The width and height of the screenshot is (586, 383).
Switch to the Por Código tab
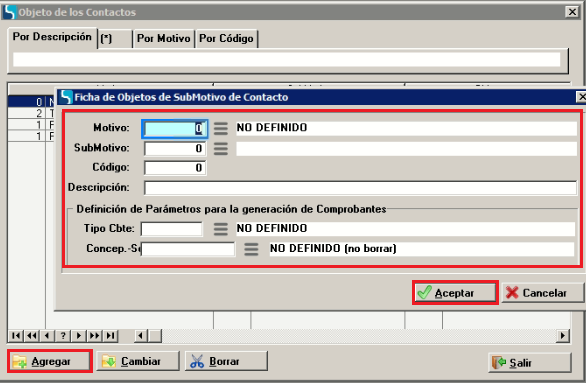226,38
